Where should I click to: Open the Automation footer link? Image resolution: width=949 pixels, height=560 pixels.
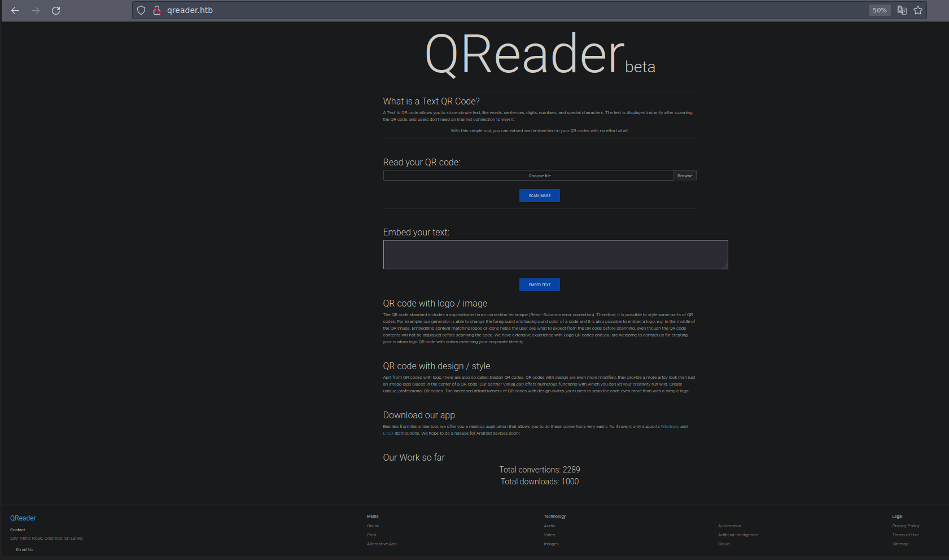(x=729, y=526)
